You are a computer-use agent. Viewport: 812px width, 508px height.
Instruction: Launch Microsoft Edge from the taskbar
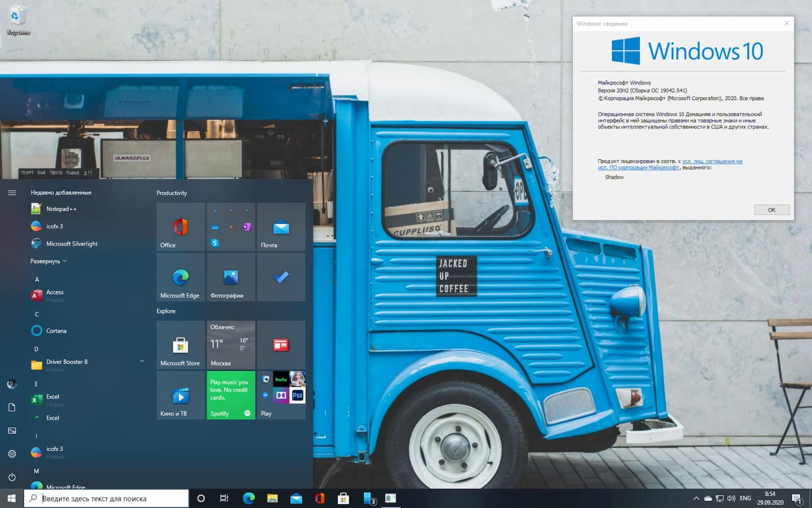248,498
